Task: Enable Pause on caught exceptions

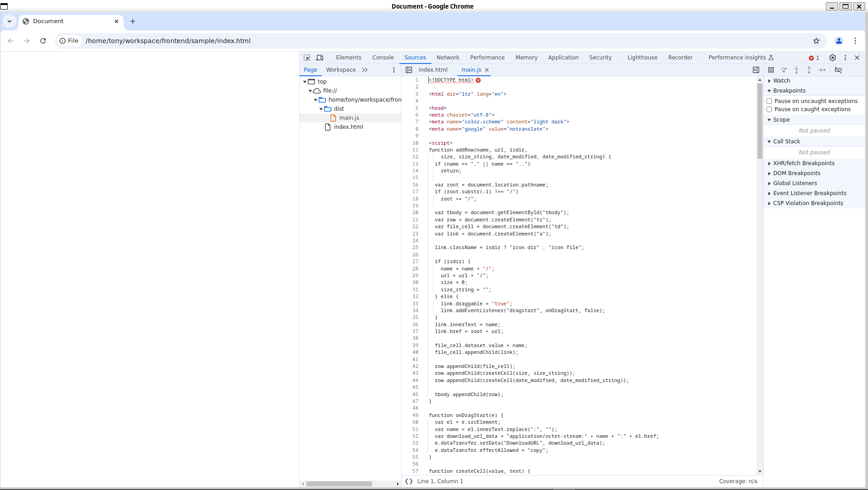Action: [x=769, y=109]
